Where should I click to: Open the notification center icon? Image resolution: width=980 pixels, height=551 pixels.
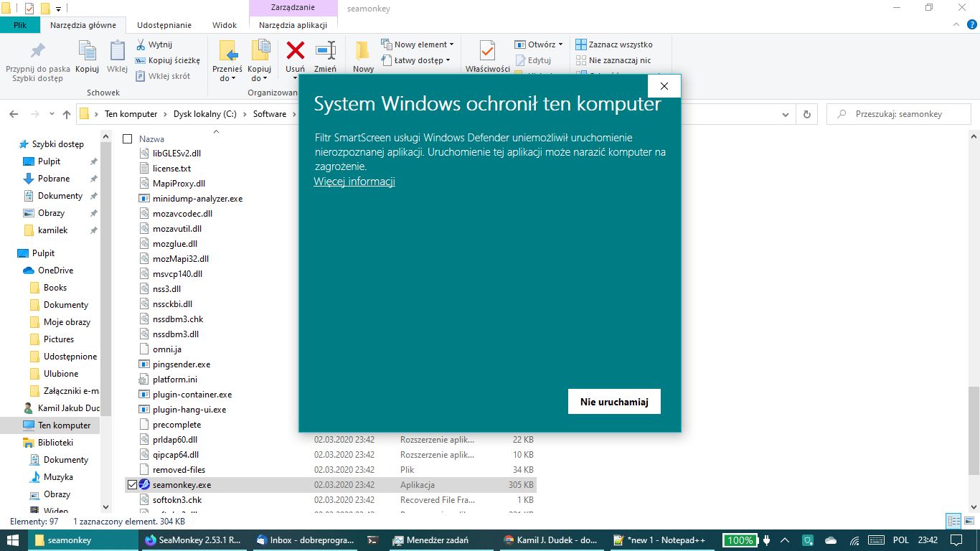(x=956, y=540)
